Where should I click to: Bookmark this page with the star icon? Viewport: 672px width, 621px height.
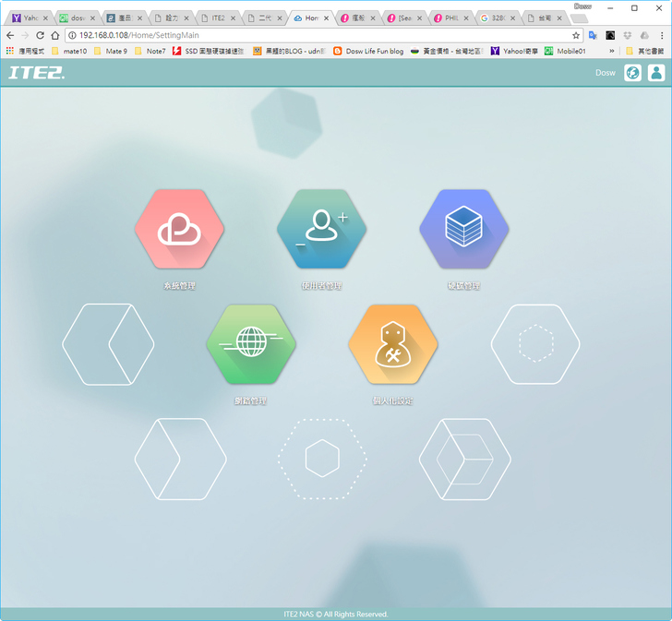pyautogui.click(x=576, y=35)
